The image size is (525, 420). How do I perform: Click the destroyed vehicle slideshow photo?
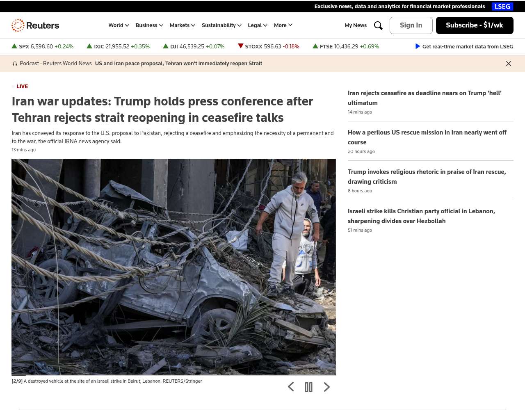point(173,267)
